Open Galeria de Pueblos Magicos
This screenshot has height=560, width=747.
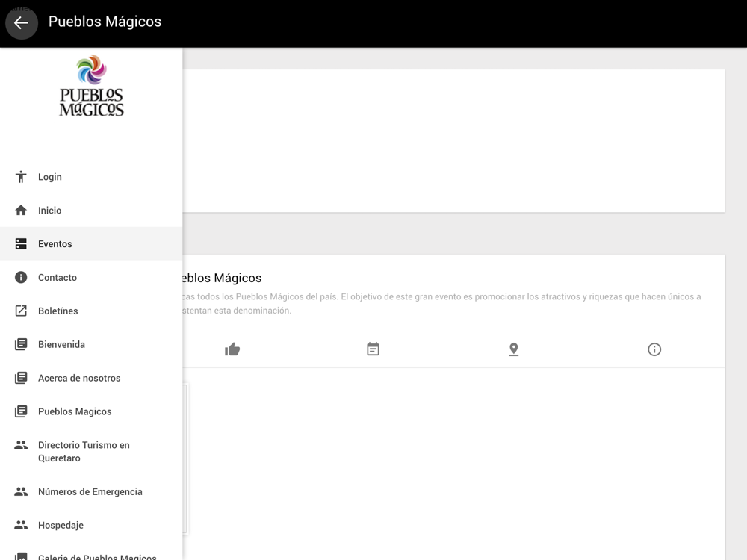point(91,553)
